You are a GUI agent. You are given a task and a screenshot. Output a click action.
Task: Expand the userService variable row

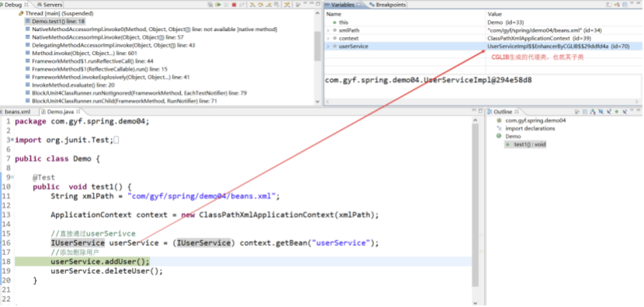(x=327, y=47)
